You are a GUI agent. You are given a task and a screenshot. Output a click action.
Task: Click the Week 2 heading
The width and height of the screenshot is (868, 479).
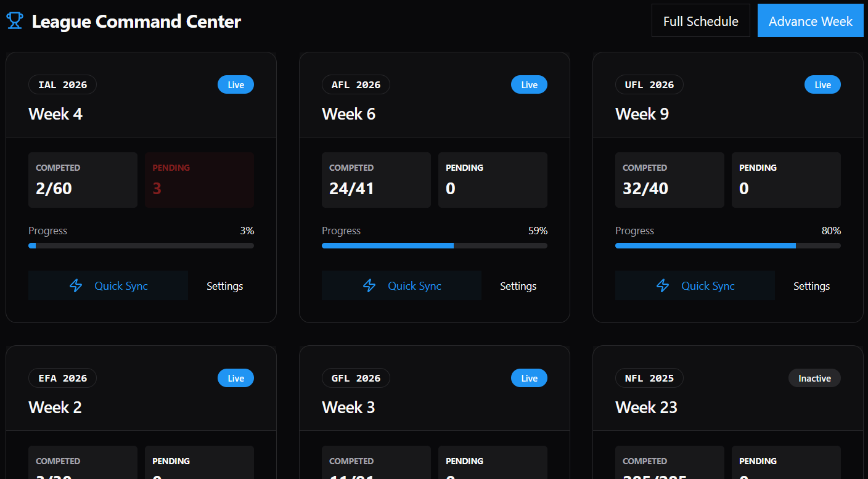point(55,407)
